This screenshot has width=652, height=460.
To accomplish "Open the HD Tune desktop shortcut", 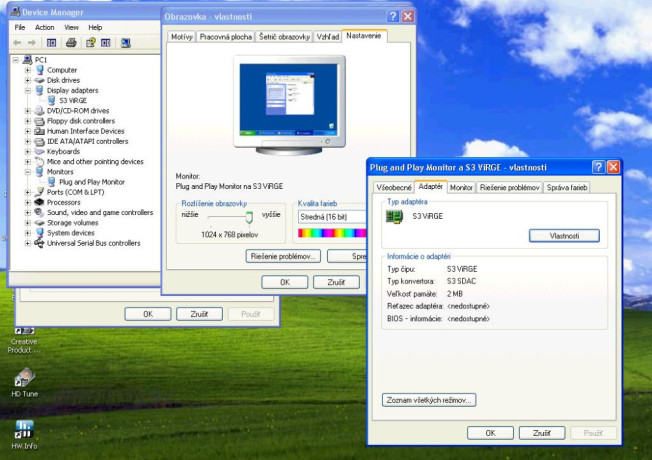I will (25, 383).
